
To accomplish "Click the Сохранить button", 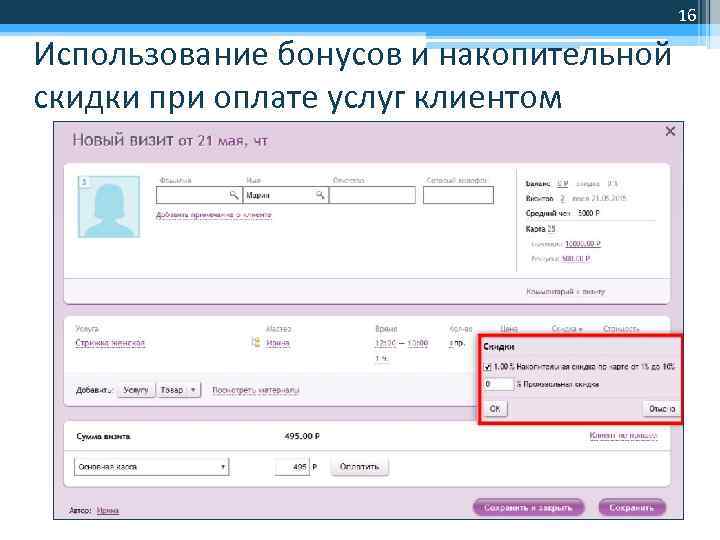I will [x=632, y=507].
